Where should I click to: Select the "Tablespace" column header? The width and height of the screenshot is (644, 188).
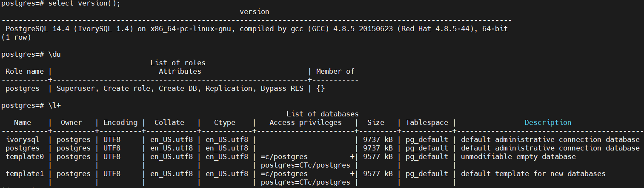tap(426, 123)
